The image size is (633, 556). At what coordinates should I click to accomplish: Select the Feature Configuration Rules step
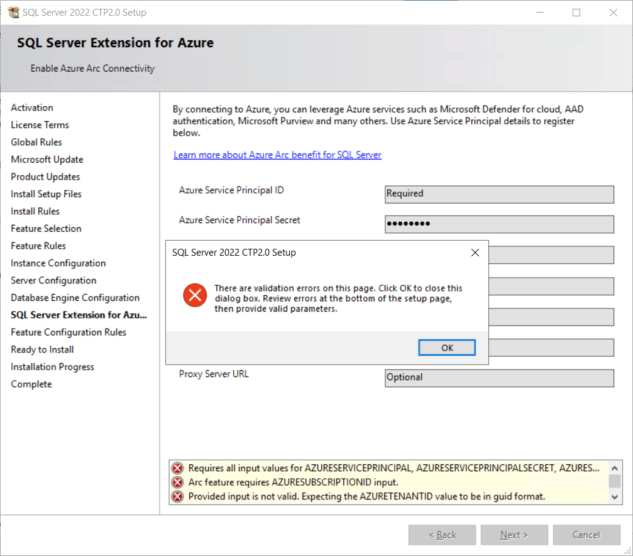[x=69, y=332]
